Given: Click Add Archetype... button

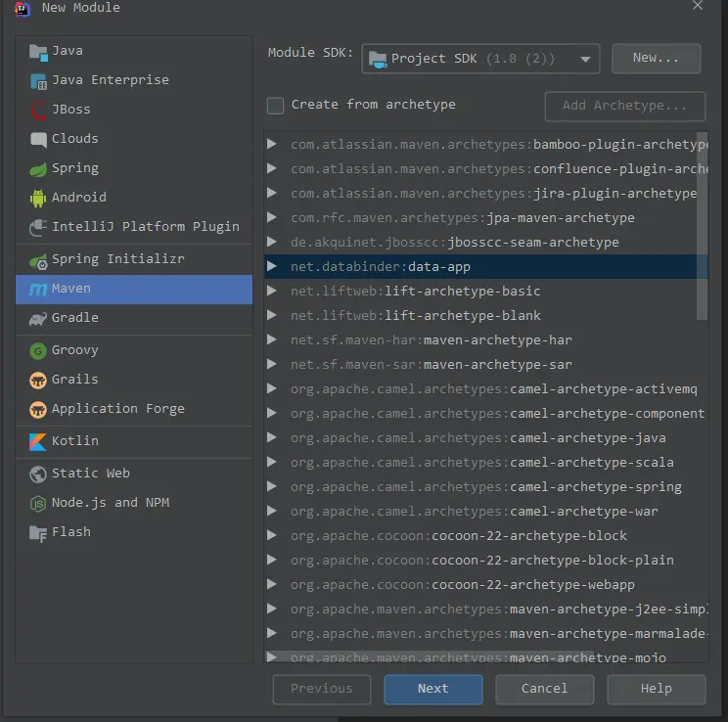Looking at the screenshot, I should 625,107.
